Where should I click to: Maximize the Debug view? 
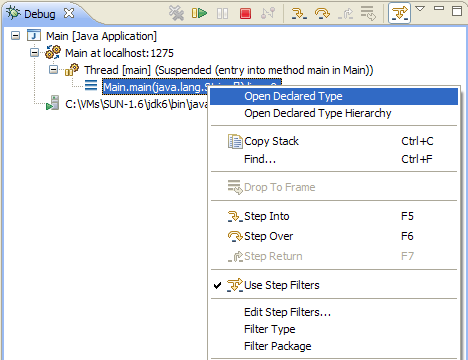[457, 11]
